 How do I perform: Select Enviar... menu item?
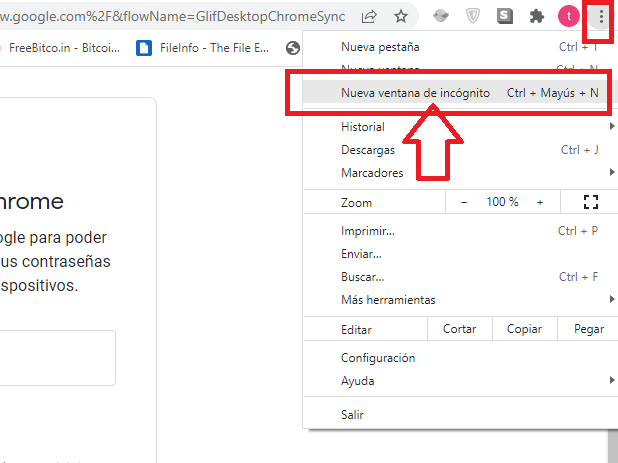460,254
